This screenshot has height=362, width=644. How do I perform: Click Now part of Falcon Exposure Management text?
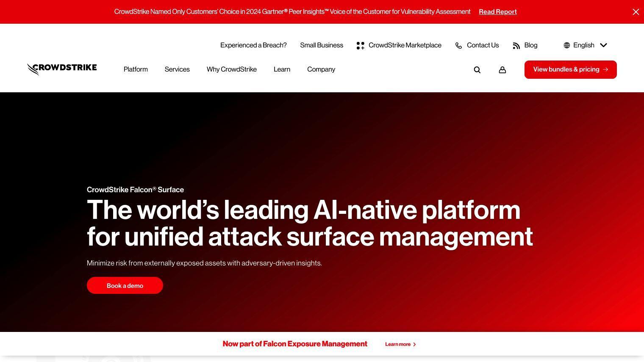click(x=295, y=344)
